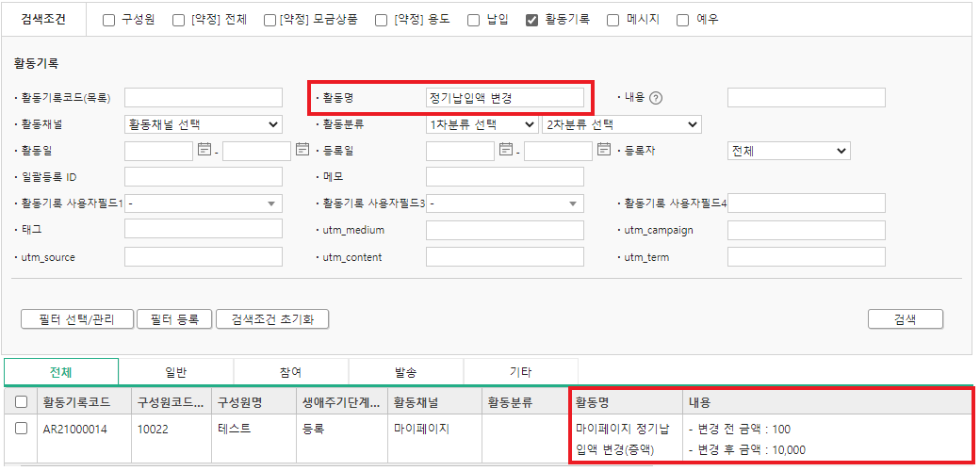Viewport: 980px width, 471px height.
Task: Check the 예우 checkbox
Action: [x=683, y=20]
